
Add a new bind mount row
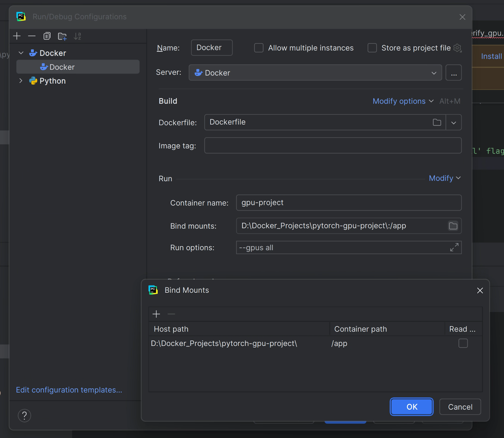156,314
